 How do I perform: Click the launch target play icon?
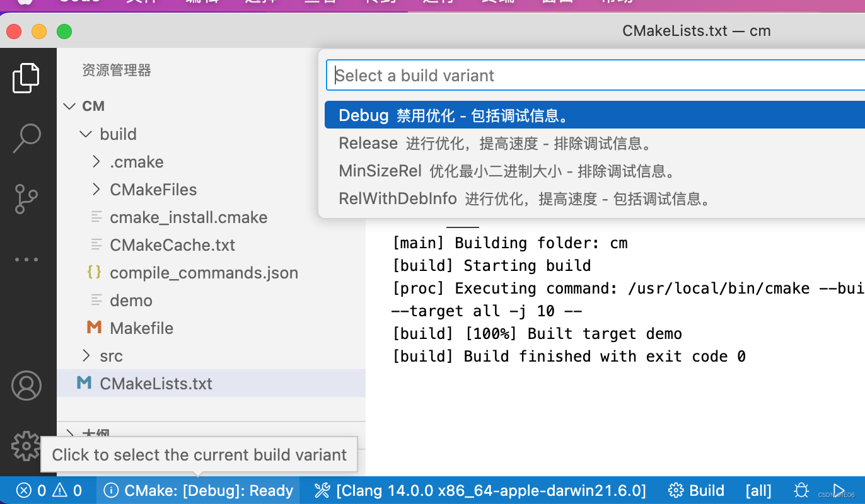click(x=839, y=490)
